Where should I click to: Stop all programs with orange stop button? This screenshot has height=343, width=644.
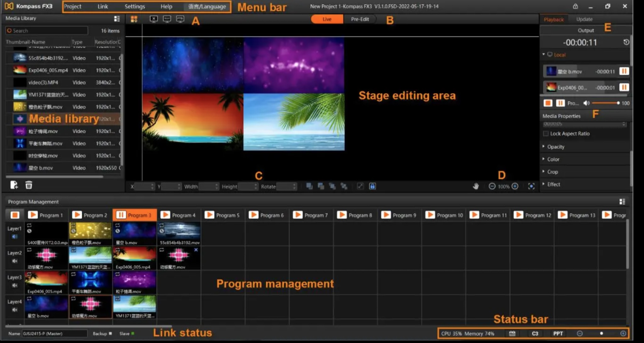click(x=15, y=215)
